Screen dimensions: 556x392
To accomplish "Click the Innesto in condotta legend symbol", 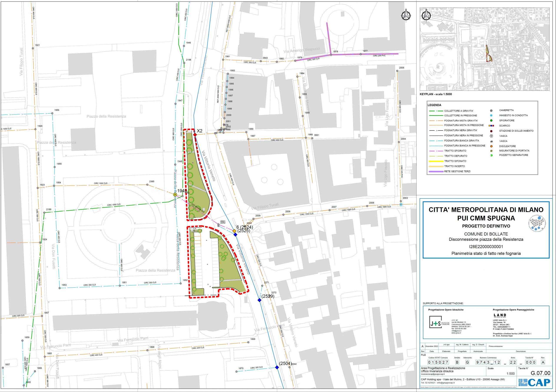I will pos(491,115).
